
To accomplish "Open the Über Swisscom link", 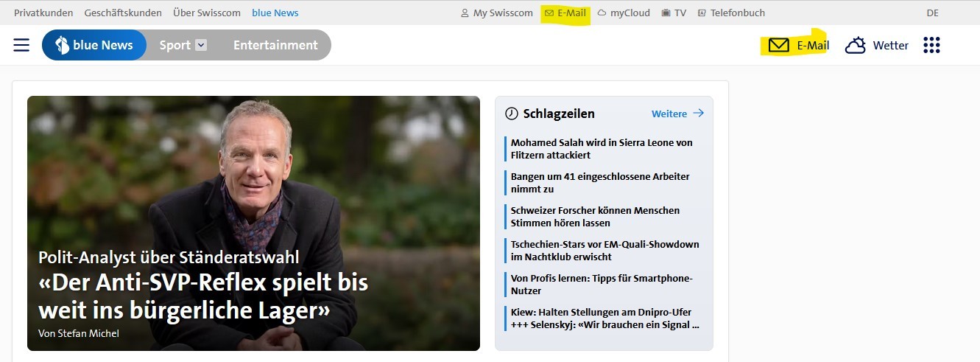I will tap(207, 13).
